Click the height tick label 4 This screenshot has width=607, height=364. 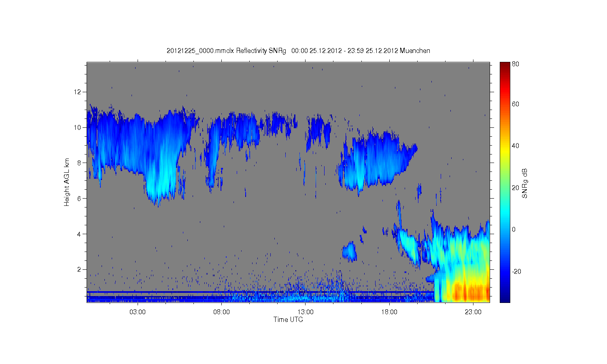[80, 234]
